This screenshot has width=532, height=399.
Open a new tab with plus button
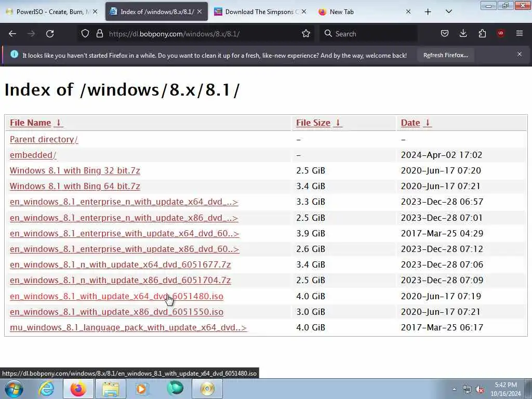click(428, 12)
